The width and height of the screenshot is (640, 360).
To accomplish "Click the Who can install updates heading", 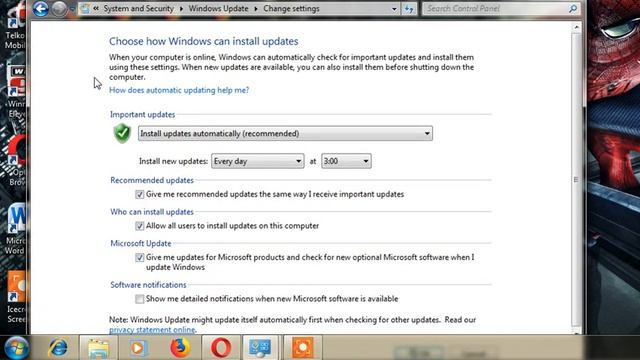I will [152, 212].
